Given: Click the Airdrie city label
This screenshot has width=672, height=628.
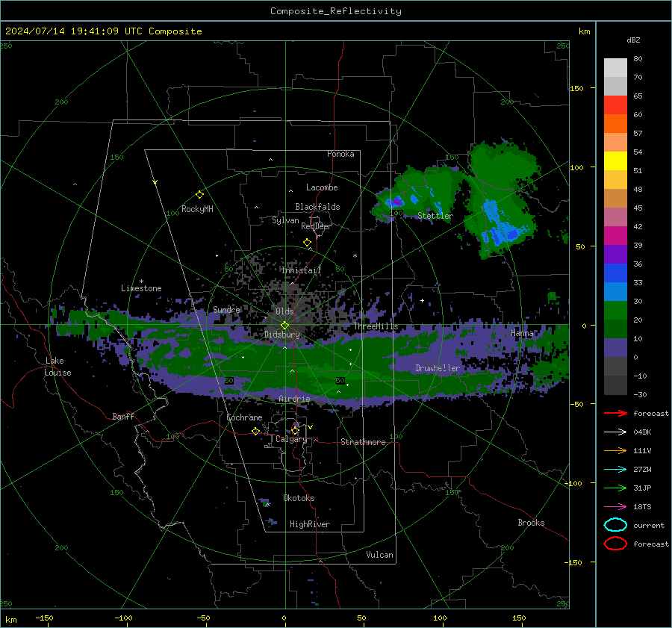Looking at the screenshot, I should click(294, 399).
